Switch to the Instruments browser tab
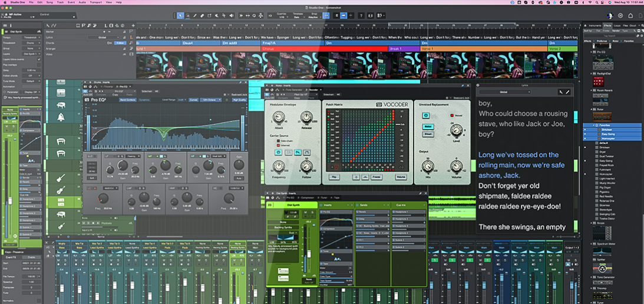The height and width of the screenshot is (304, 644). pyautogui.click(x=595, y=25)
